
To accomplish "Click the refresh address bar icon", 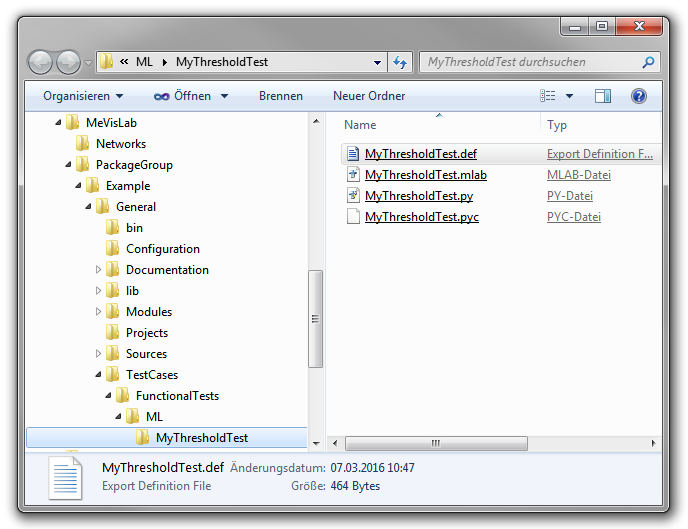I will coord(400,62).
